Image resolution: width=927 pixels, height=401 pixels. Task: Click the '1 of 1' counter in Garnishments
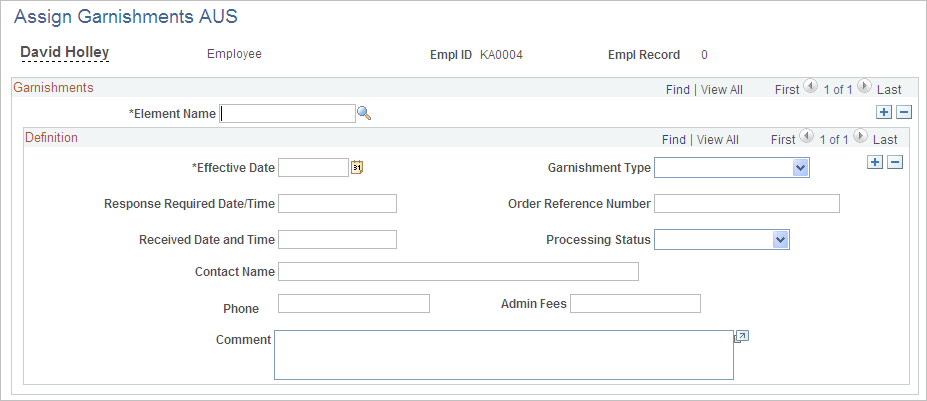tap(838, 90)
